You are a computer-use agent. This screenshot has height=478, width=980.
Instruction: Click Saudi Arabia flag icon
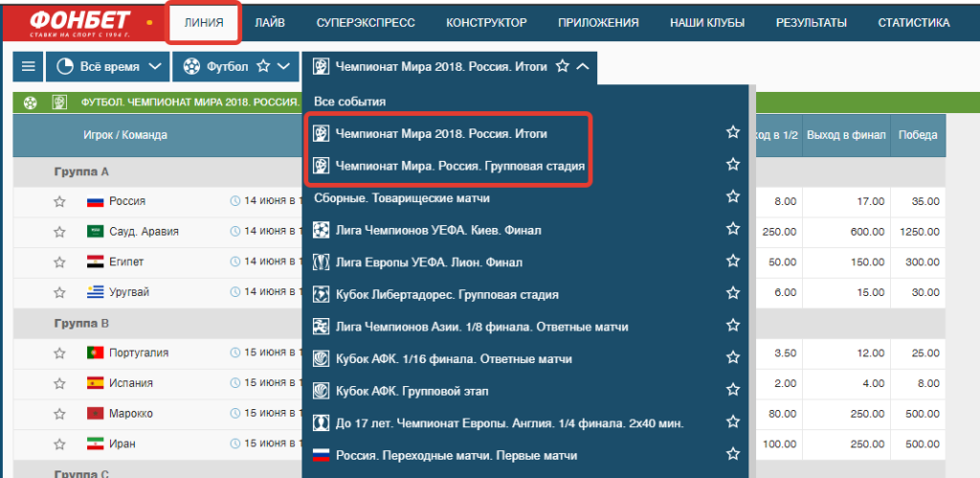pyautogui.click(x=95, y=232)
